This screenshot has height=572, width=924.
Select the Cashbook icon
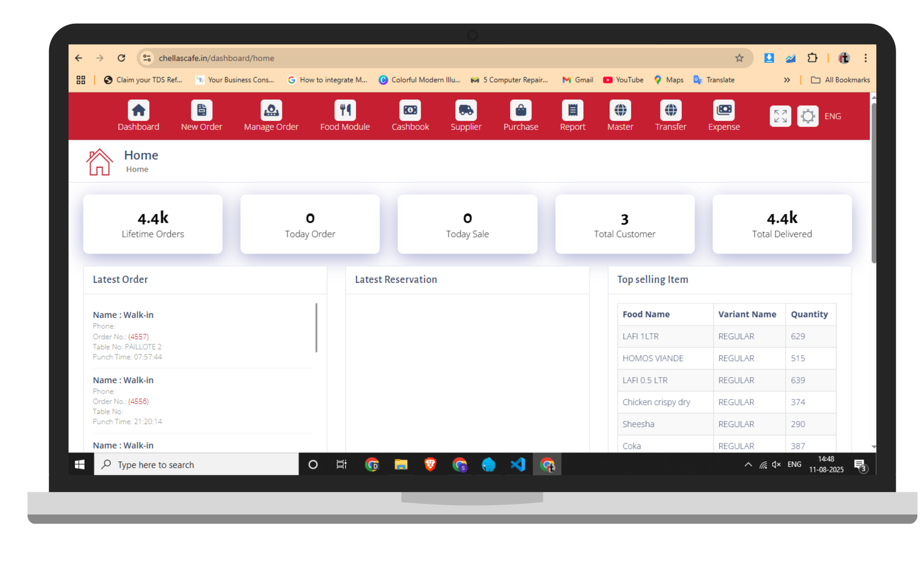[x=410, y=110]
